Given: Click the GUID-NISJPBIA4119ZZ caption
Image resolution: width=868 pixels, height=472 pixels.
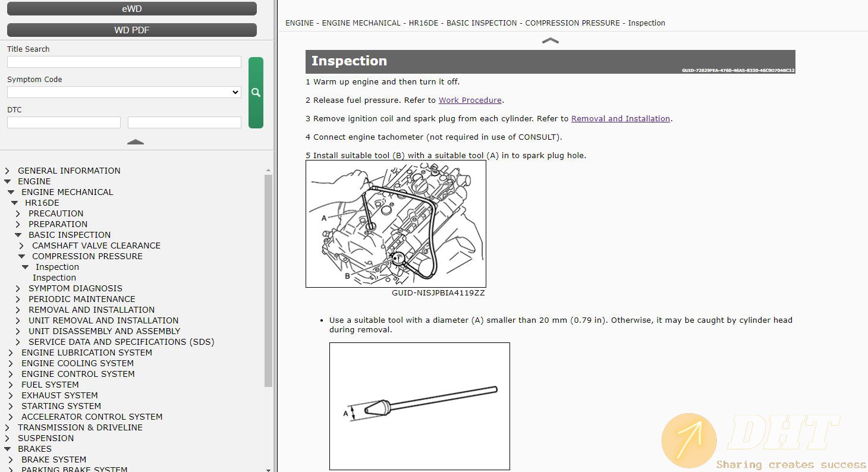Looking at the screenshot, I should [x=438, y=293].
